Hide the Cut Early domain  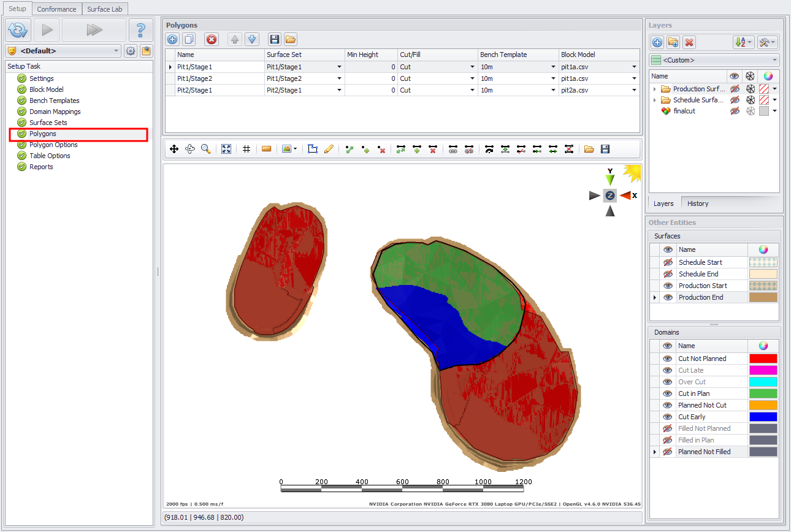click(x=668, y=417)
